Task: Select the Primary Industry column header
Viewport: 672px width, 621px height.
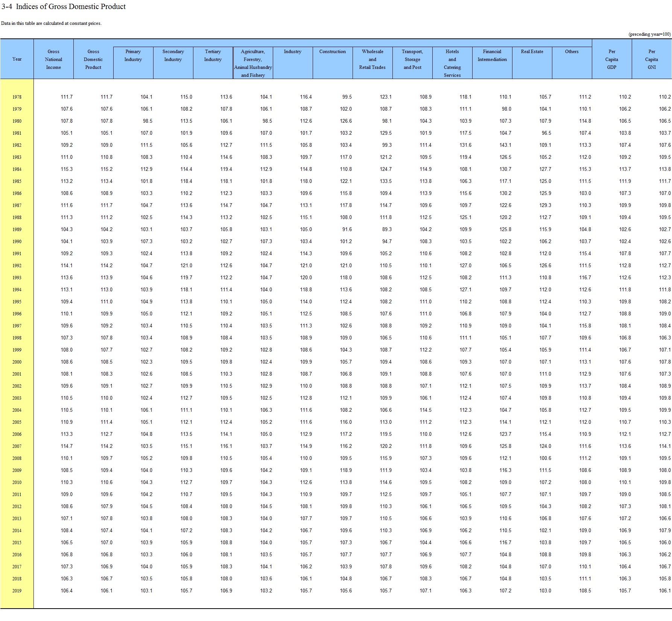Action: (133, 56)
